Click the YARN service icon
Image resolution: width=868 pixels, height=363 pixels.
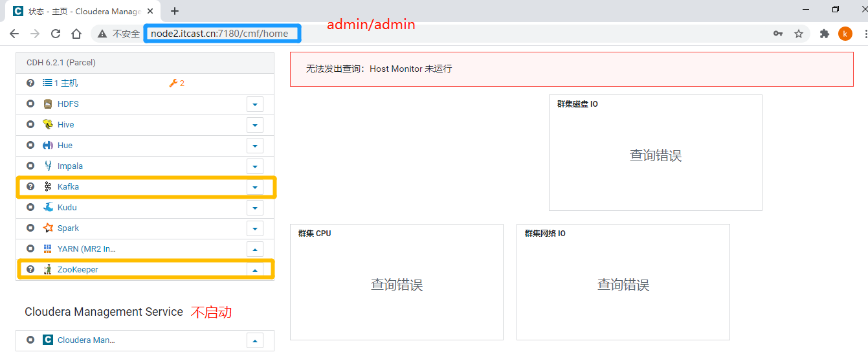click(x=47, y=249)
